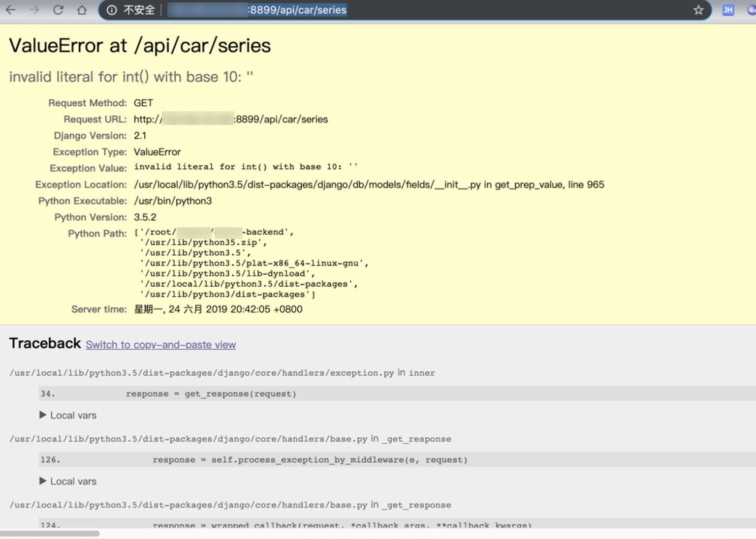Expand the line 124 wrapped_callback code
The image size is (756, 539).
coord(342,525)
